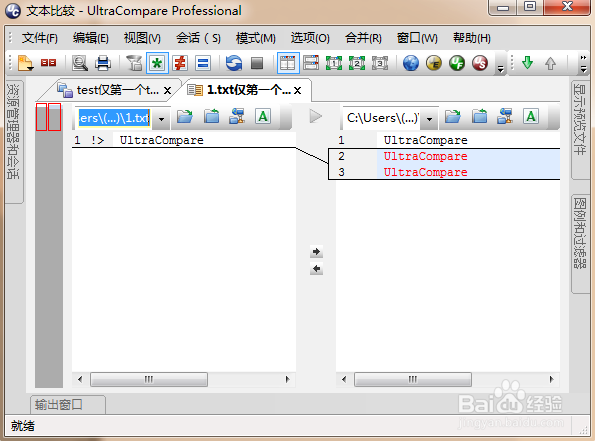Click the left file path field
This screenshot has width=595, height=441.
click(114, 118)
